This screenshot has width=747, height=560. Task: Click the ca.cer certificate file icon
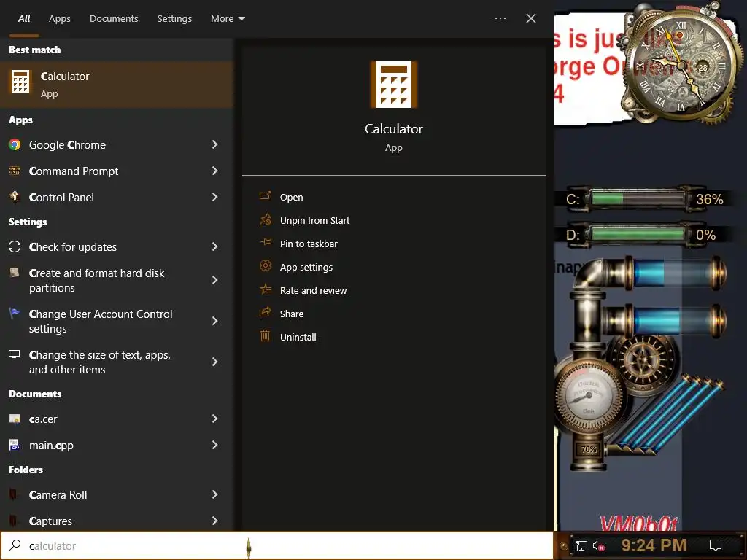[15, 419]
